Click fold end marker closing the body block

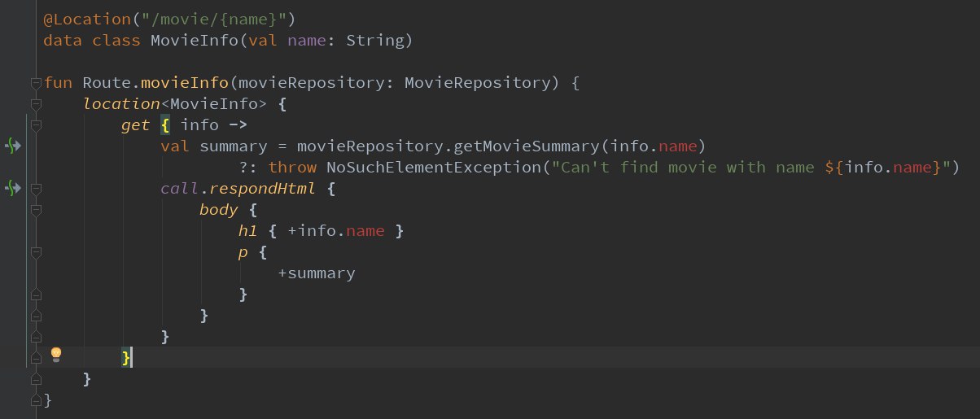(x=35, y=316)
